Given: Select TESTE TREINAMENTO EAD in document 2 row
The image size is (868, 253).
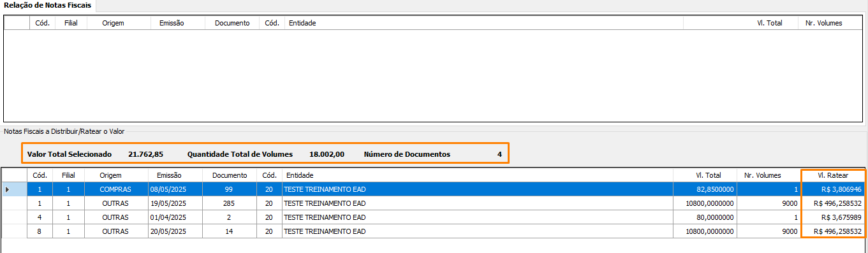Looking at the screenshot, I should click(x=478, y=217).
